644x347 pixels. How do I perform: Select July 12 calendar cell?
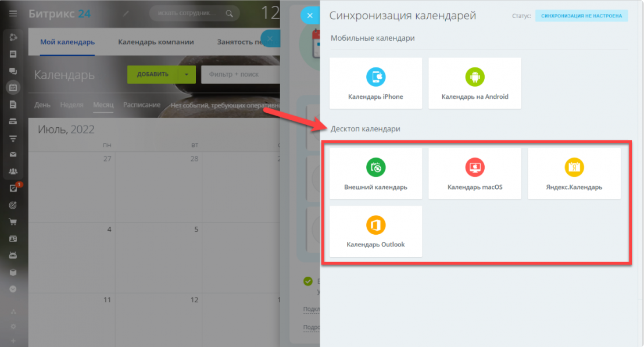pyautogui.click(x=159, y=320)
